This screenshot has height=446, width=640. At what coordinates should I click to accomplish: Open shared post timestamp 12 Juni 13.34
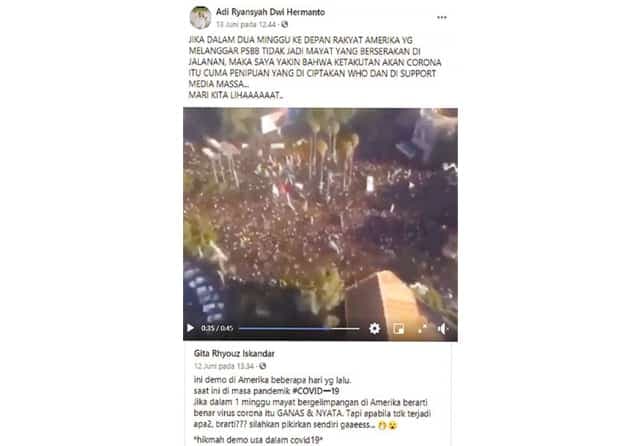(224, 366)
